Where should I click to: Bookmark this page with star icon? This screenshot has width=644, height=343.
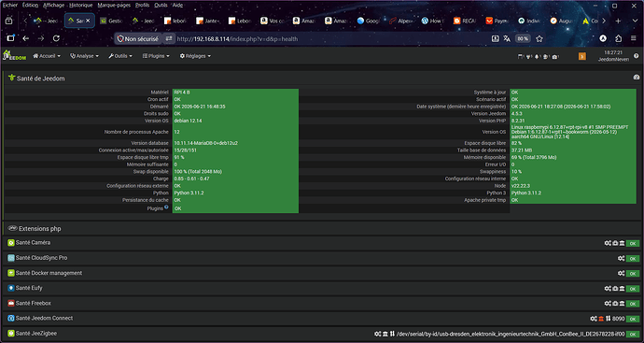pyautogui.click(x=539, y=38)
